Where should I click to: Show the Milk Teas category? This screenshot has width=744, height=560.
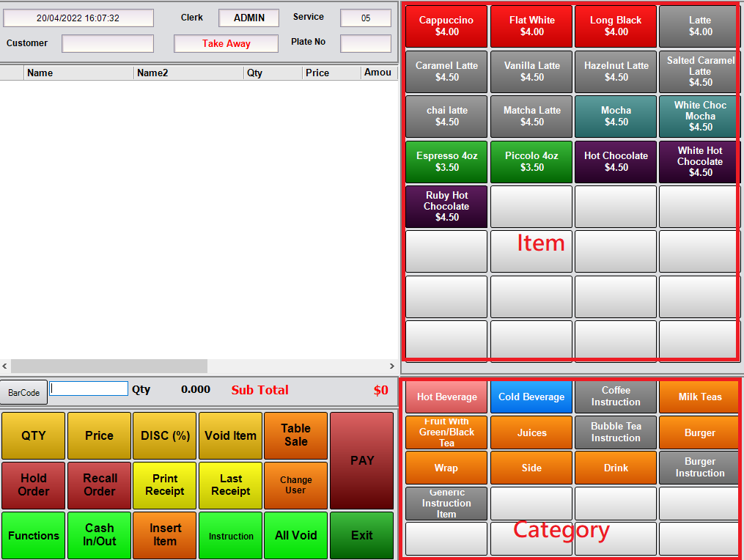[x=700, y=397]
